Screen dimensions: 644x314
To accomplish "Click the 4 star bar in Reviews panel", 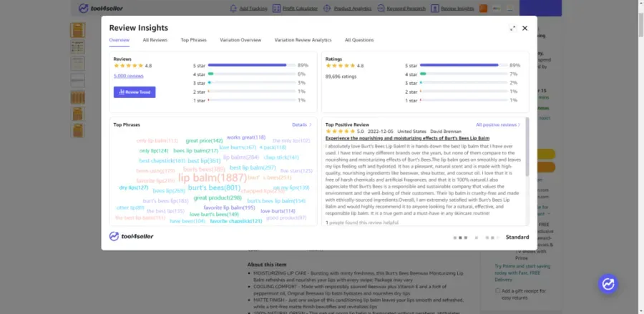I will pos(251,74).
